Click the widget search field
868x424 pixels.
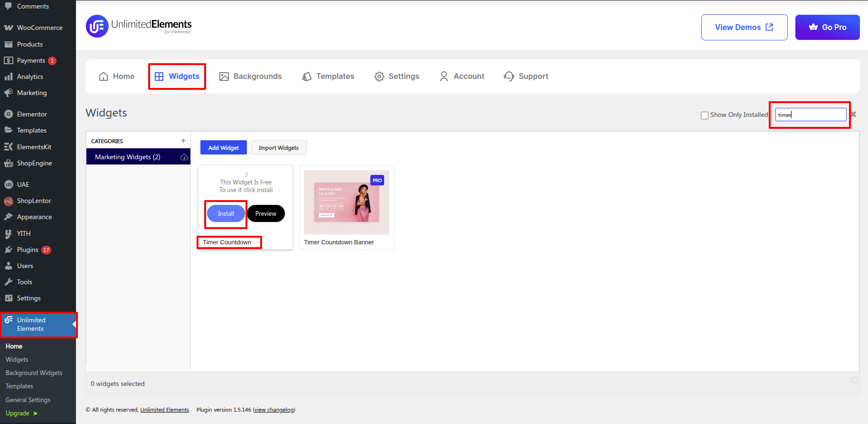811,115
